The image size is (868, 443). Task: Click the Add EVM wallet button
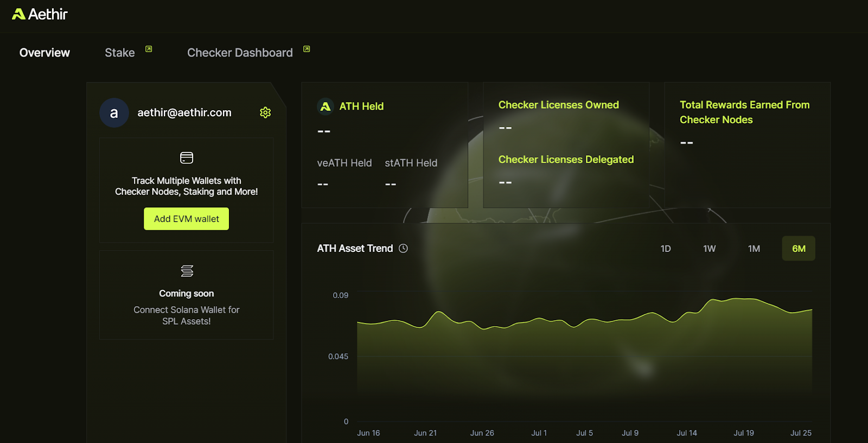coord(187,219)
